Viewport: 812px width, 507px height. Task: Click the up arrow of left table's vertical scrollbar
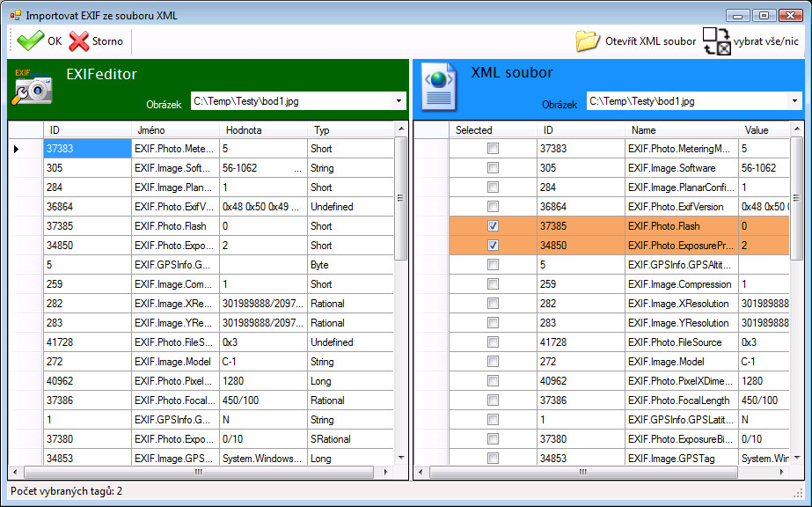(401, 128)
